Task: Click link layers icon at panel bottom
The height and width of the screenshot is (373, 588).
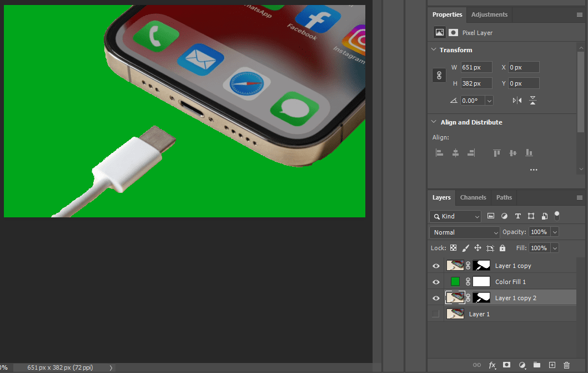Action: pyautogui.click(x=476, y=365)
